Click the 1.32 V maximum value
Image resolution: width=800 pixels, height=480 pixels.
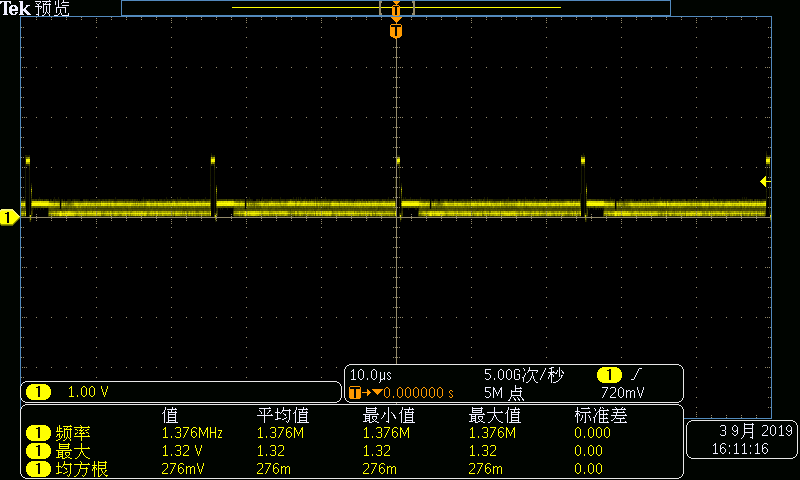(x=182, y=451)
